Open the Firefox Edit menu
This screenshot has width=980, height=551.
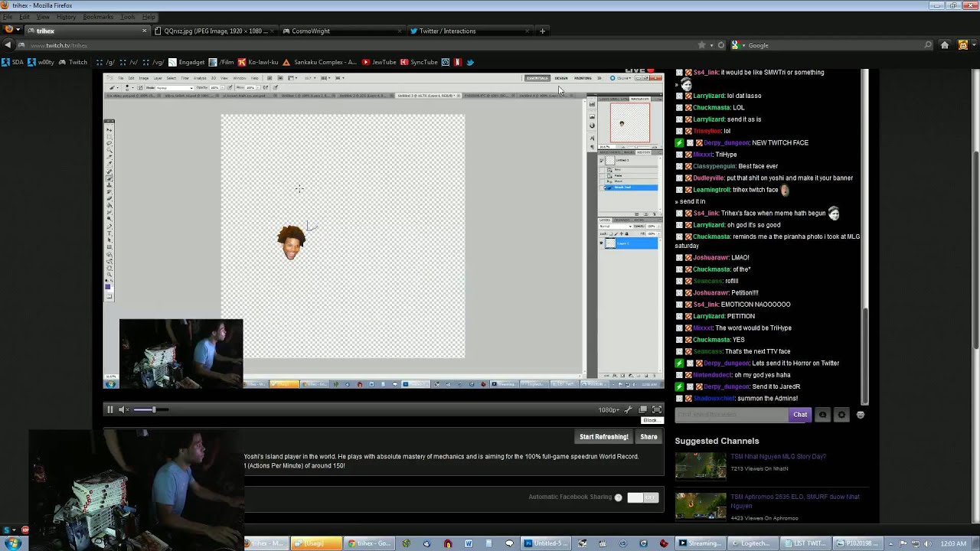[25, 17]
